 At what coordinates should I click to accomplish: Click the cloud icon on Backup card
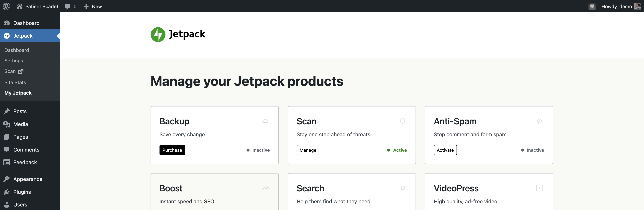[265, 121]
